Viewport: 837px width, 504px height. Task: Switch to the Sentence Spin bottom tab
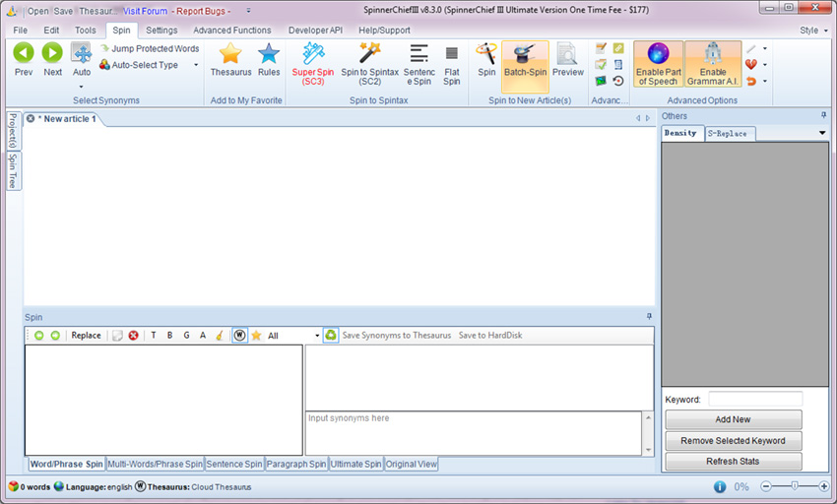[x=234, y=464]
